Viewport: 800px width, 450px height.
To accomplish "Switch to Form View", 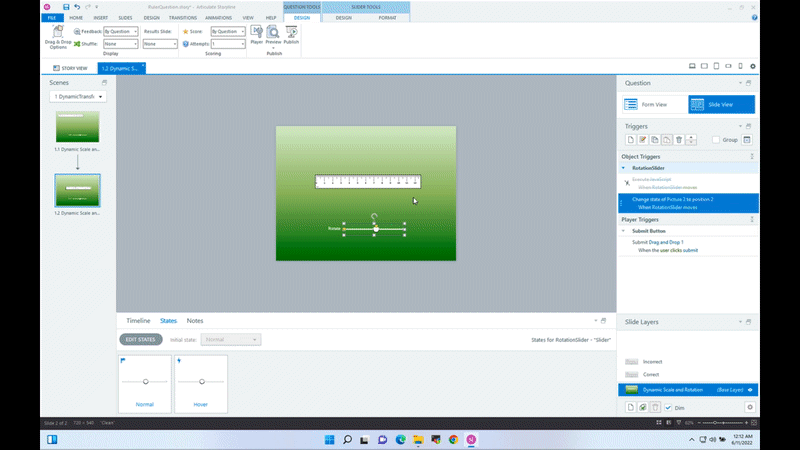I will coord(652,104).
